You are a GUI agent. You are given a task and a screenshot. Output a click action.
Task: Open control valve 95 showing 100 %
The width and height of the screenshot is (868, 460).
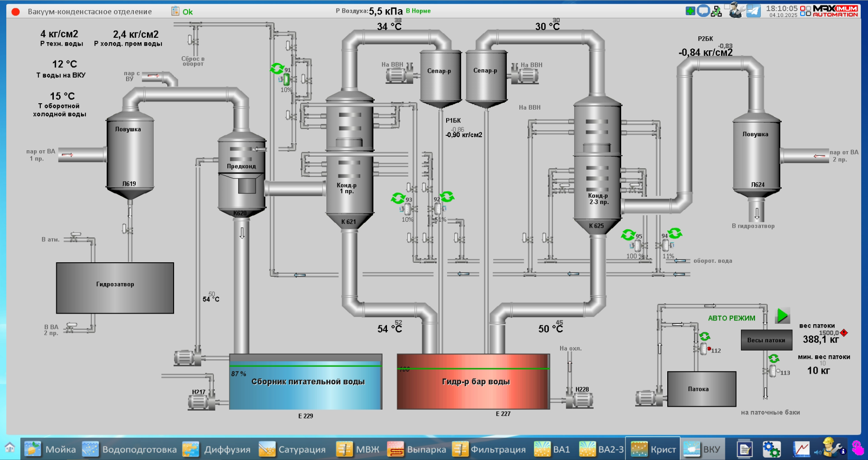637,246
